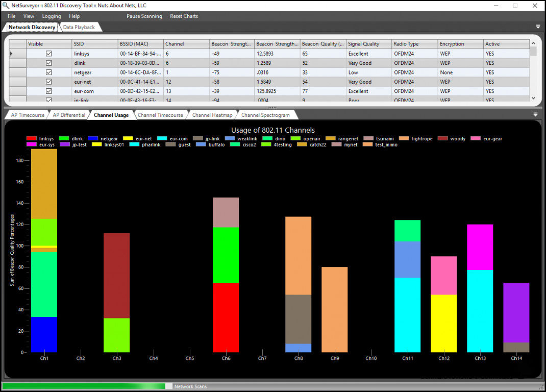Viewport: 546px width, 392px height.
Task: Click the scrollbar up arrow in the AP table
Action: [x=534, y=43]
